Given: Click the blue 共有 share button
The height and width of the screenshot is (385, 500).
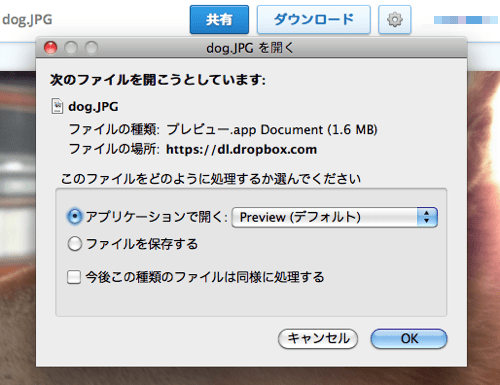Looking at the screenshot, I should pyautogui.click(x=219, y=20).
